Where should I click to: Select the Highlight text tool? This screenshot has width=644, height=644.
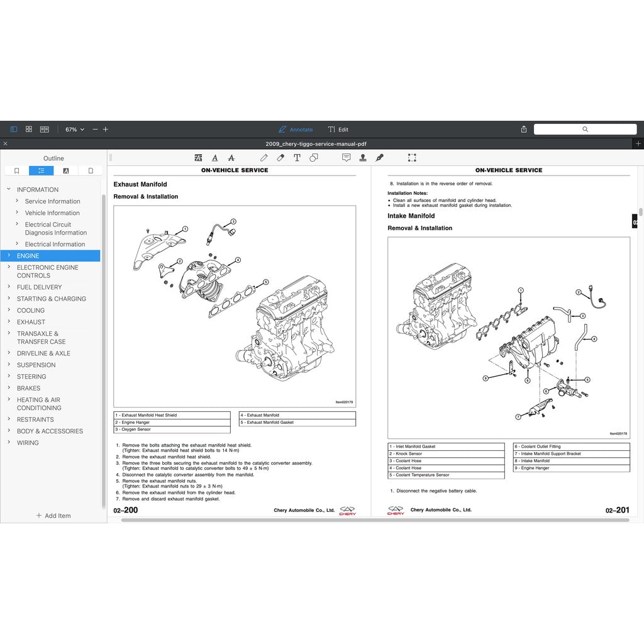[198, 158]
